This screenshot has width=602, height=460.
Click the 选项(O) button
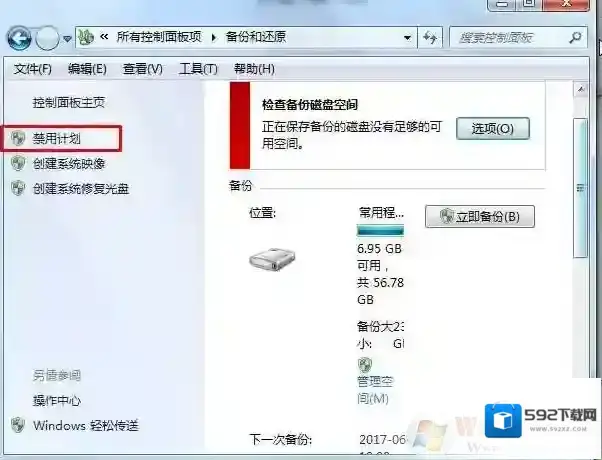493,129
